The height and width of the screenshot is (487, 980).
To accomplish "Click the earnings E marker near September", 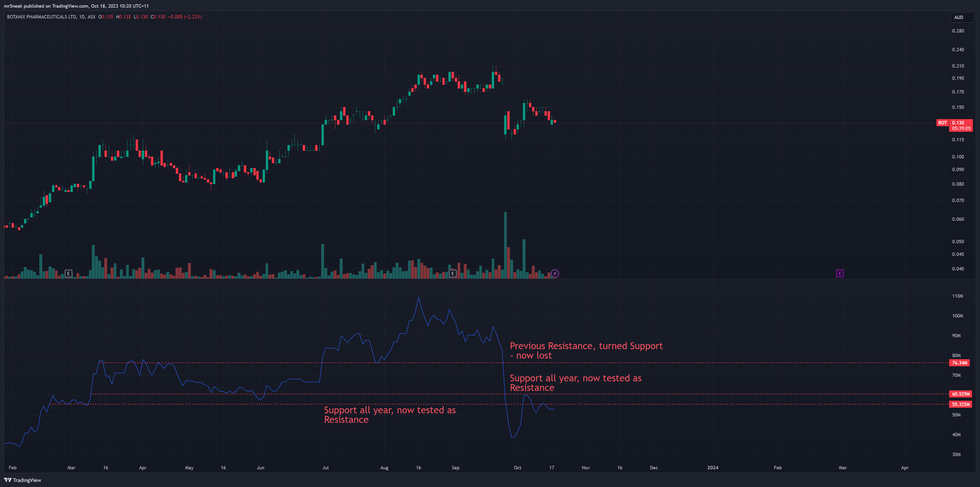I will [x=452, y=273].
